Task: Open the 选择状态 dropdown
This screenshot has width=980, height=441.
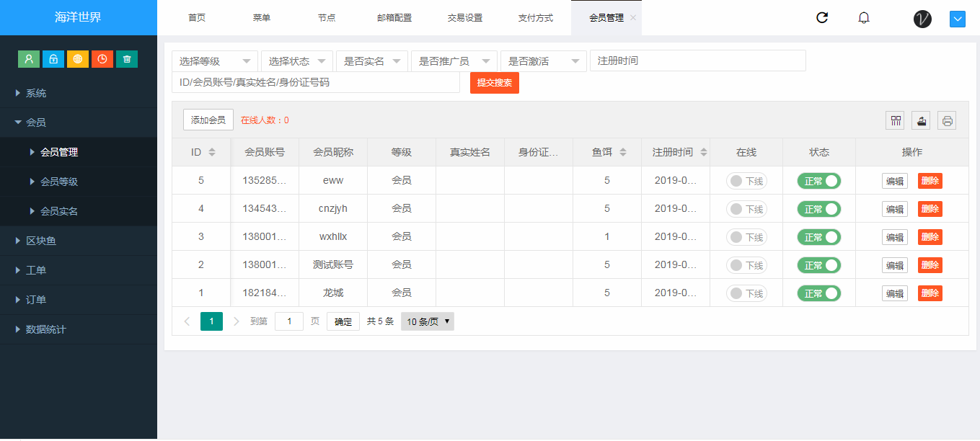Action: [x=297, y=61]
